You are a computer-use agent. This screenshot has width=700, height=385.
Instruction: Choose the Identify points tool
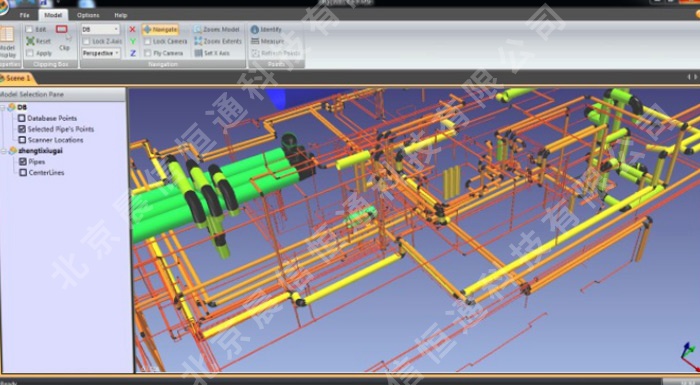pyautogui.click(x=254, y=29)
